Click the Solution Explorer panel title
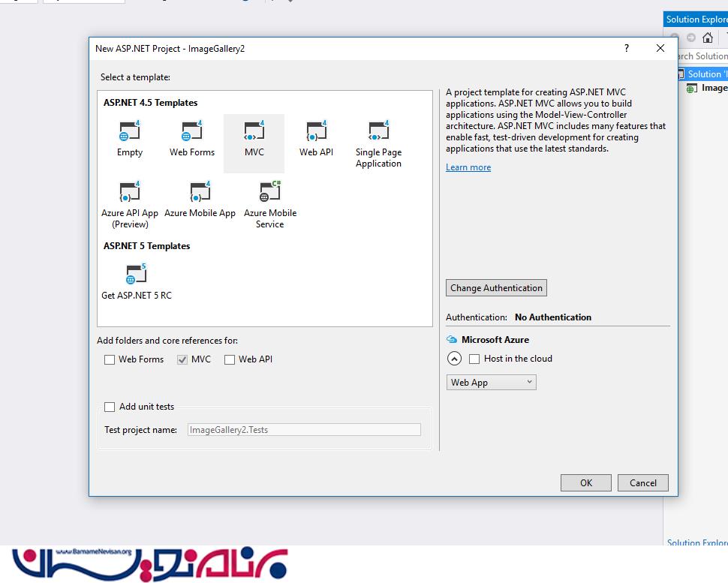Image resolution: width=728 pixels, height=583 pixels. [696, 20]
